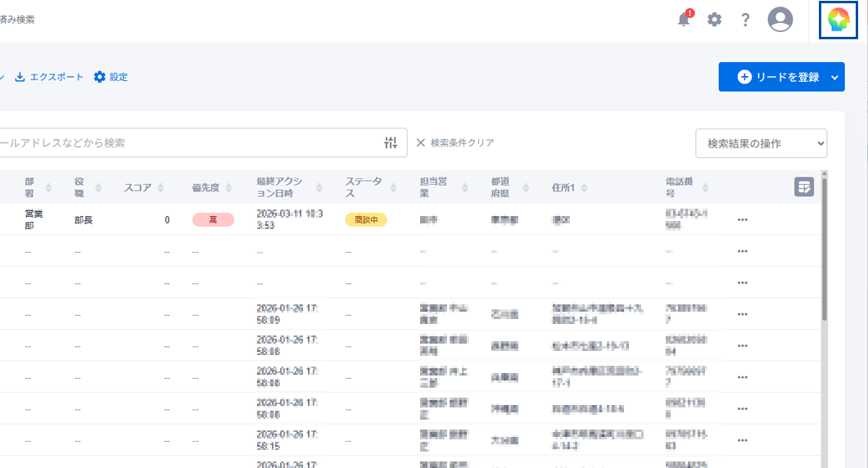Open three-dot menu for 営業部 部長 row
The image size is (868, 468).
743,219
